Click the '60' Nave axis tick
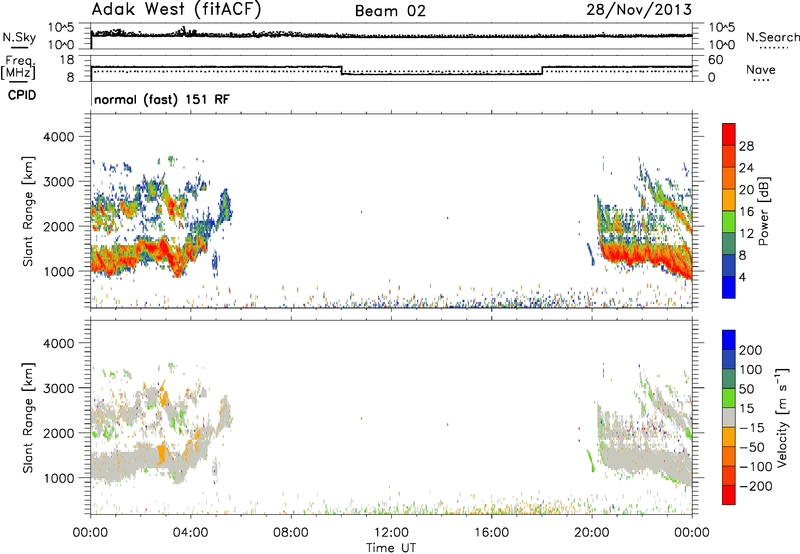 [x=715, y=60]
